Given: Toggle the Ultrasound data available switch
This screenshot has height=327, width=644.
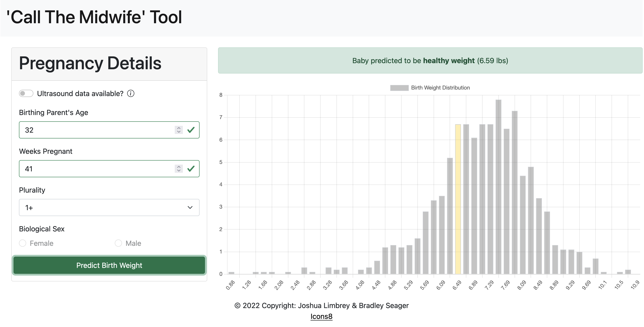Looking at the screenshot, I should click(x=26, y=94).
